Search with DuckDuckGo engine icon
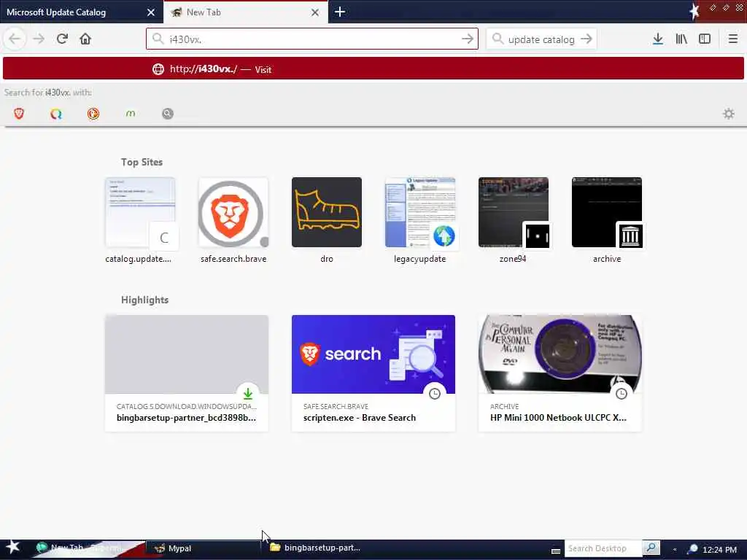747x560 pixels. (93, 113)
